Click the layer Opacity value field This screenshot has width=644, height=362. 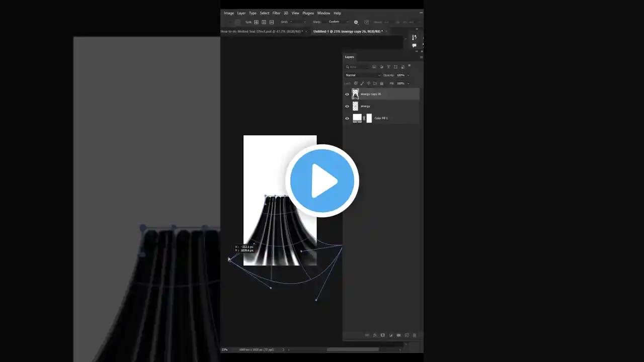point(401,75)
